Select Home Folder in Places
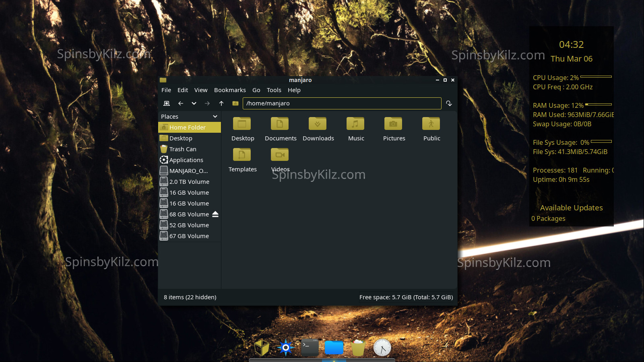 [190, 128]
